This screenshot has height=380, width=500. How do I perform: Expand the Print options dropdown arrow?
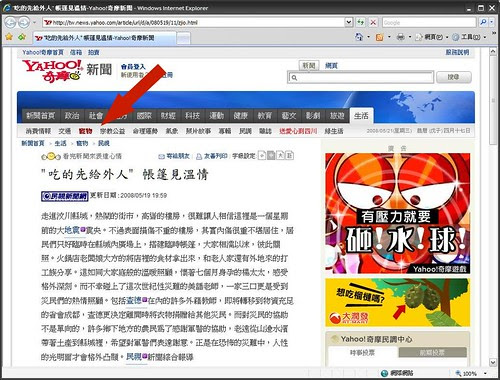[410, 37]
